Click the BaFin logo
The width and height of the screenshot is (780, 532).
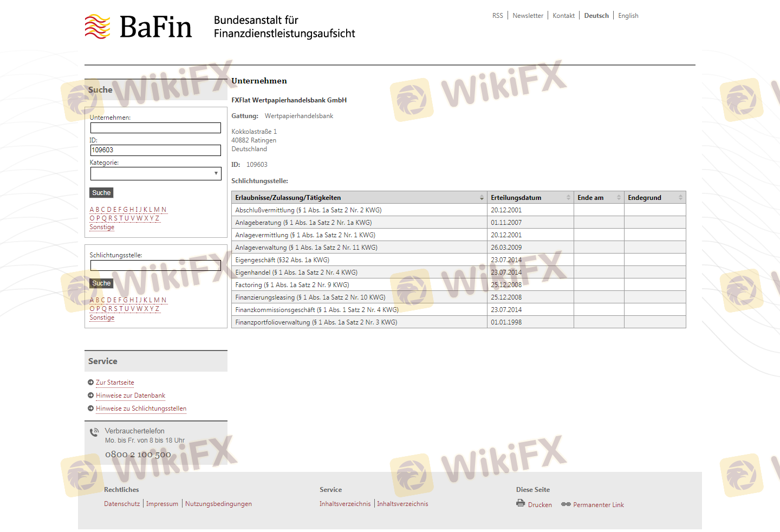[139, 27]
